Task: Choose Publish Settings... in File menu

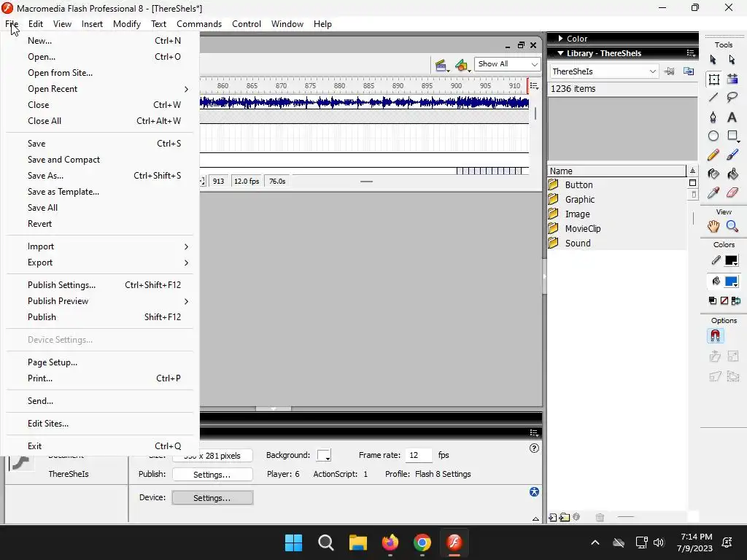Action: click(x=99, y=285)
